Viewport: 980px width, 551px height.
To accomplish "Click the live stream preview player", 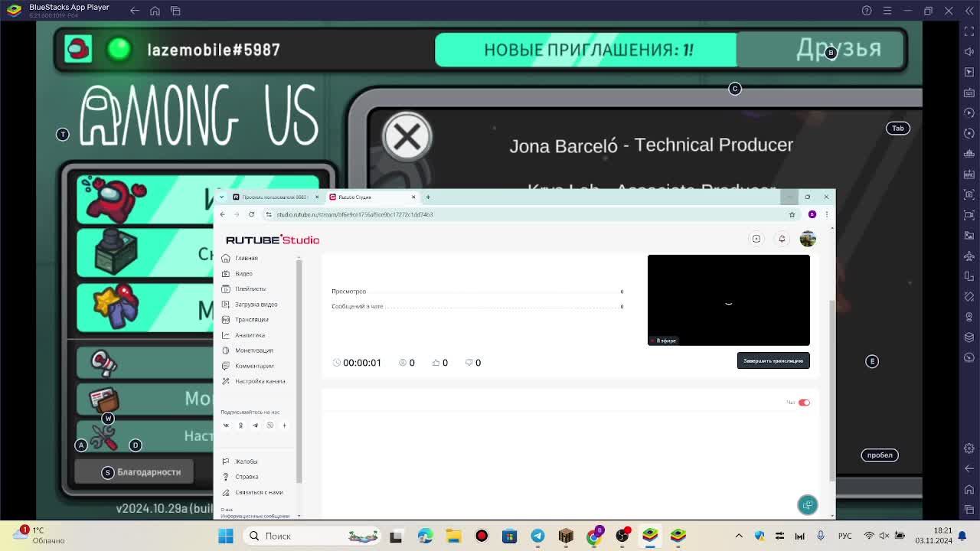I will (728, 300).
